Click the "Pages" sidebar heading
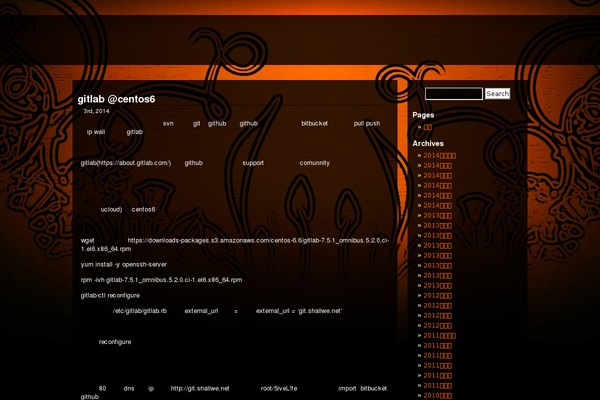The height and width of the screenshot is (400, 600). [423, 115]
